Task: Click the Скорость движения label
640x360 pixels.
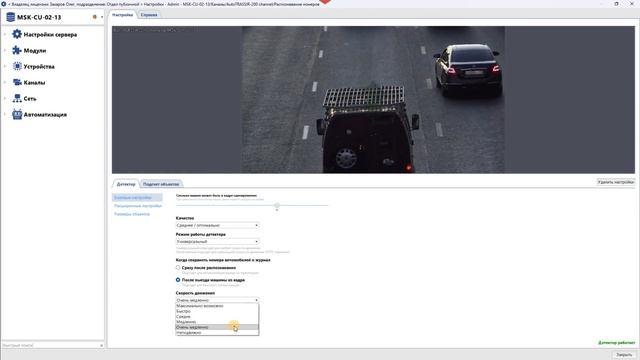Action: click(x=195, y=293)
